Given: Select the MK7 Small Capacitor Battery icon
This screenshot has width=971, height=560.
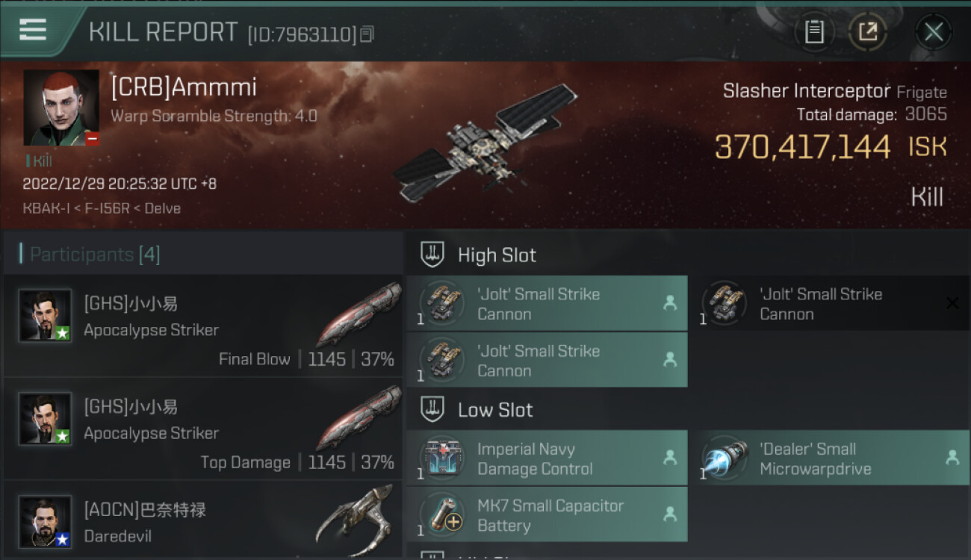Looking at the screenshot, I should click(443, 515).
